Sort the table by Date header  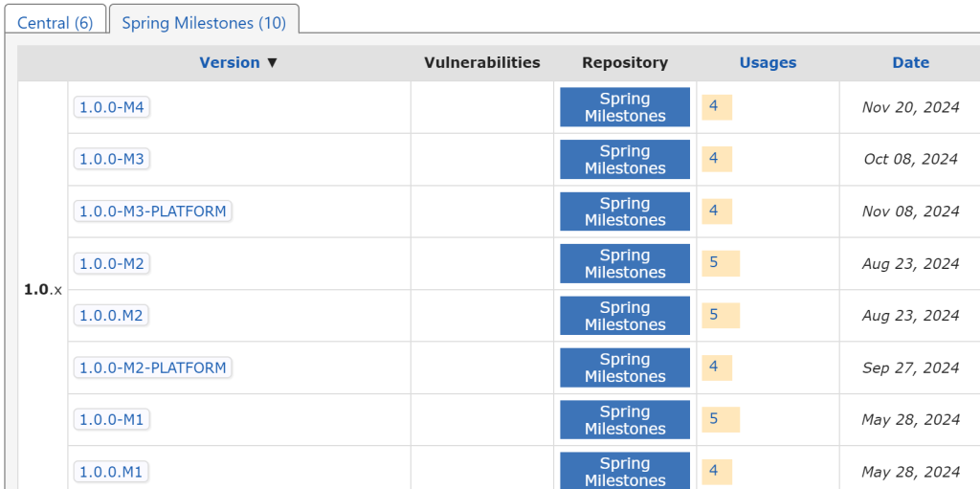tap(911, 62)
